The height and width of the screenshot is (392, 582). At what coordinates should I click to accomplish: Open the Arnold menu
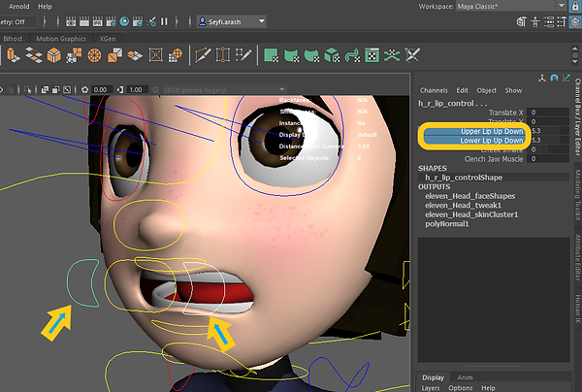coord(19,7)
